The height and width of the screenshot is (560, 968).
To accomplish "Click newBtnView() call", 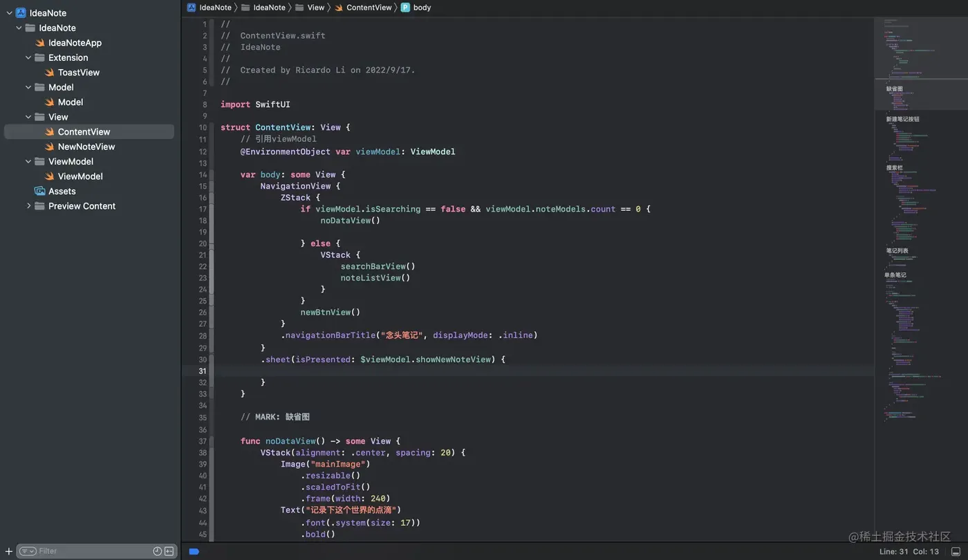I will [x=330, y=312].
